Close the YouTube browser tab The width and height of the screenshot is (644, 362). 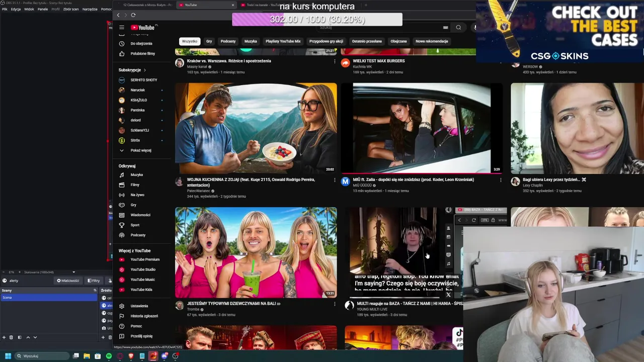[x=232, y=5]
